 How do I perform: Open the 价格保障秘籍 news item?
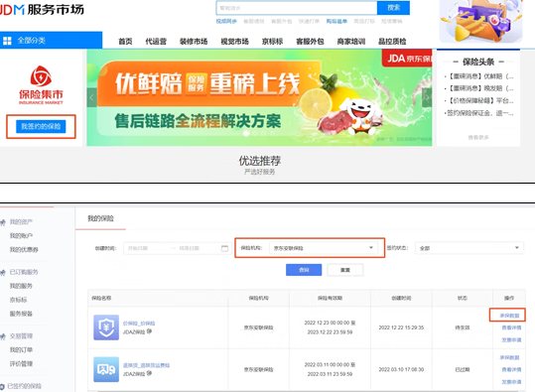click(479, 100)
